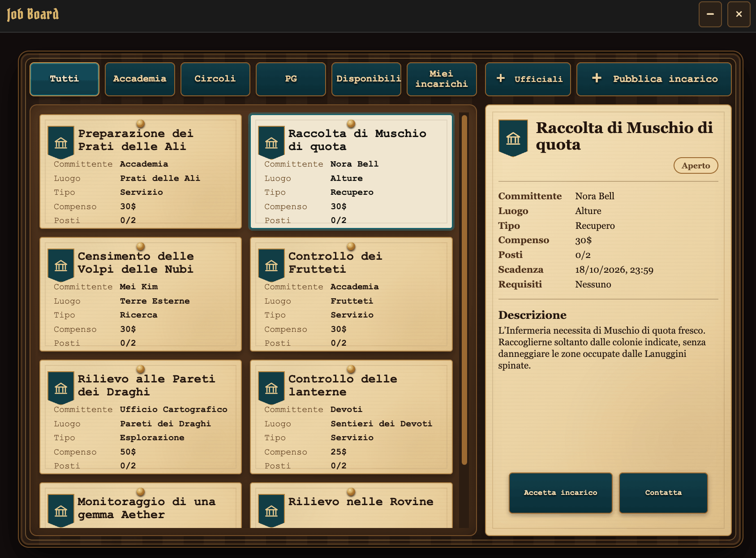The image size is (756, 558).
Task: Select the 'Censimento delle Volpi delle Nubi' title
Action: pyautogui.click(x=136, y=262)
